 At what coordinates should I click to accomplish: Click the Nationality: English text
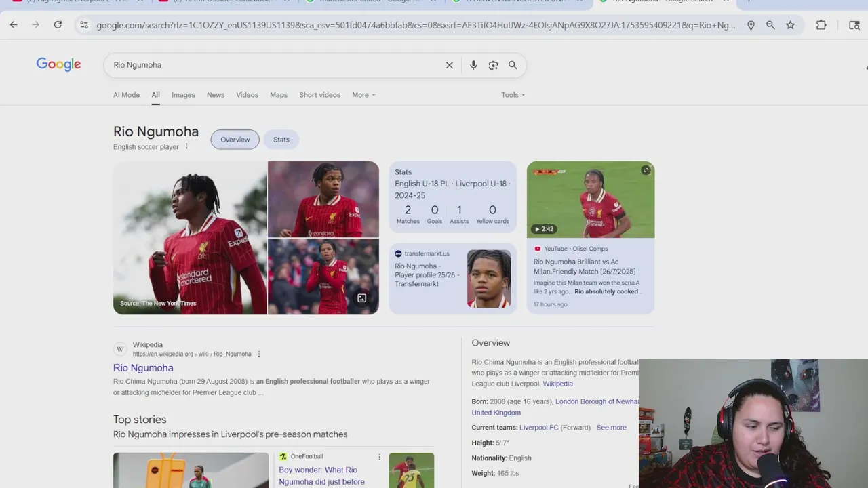click(501, 458)
